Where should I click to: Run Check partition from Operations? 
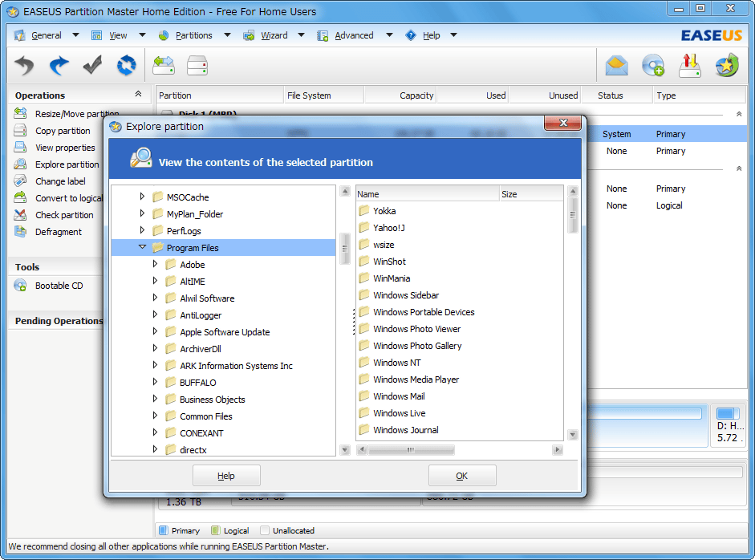pos(63,215)
